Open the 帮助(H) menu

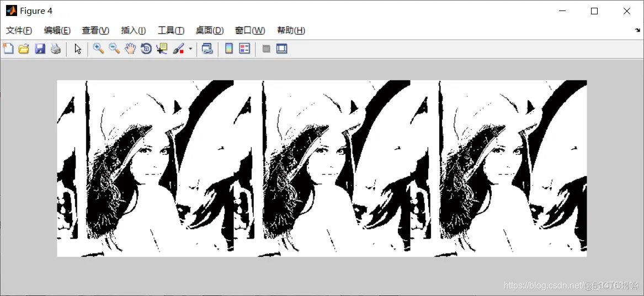point(291,30)
